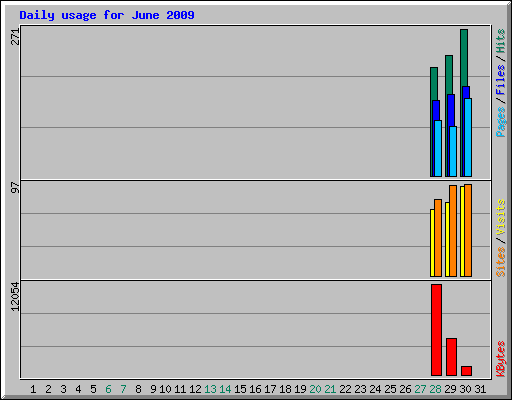Click the red KBytes bar for day 28
This screenshot has width=512, height=400.
(x=436, y=330)
